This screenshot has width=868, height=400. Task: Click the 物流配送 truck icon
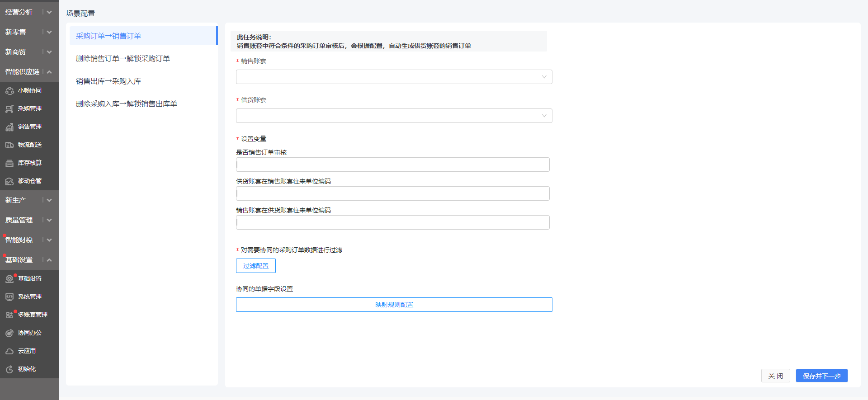point(9,145)
